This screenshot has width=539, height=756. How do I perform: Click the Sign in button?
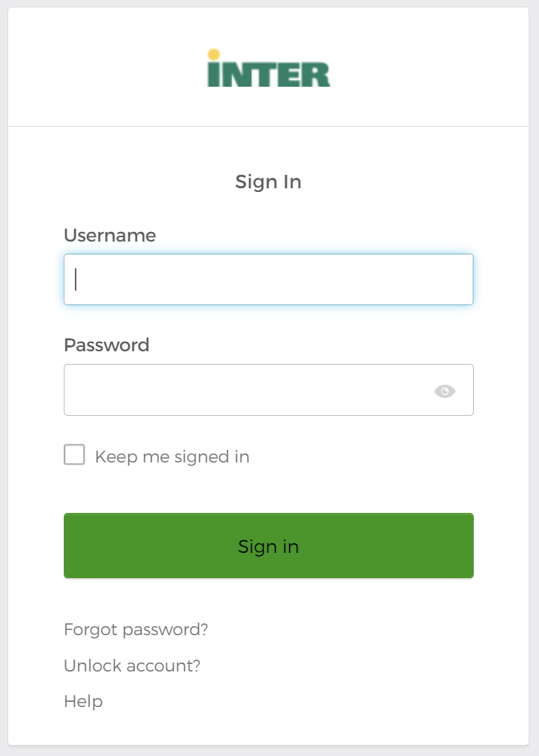[x=268, y=546]
